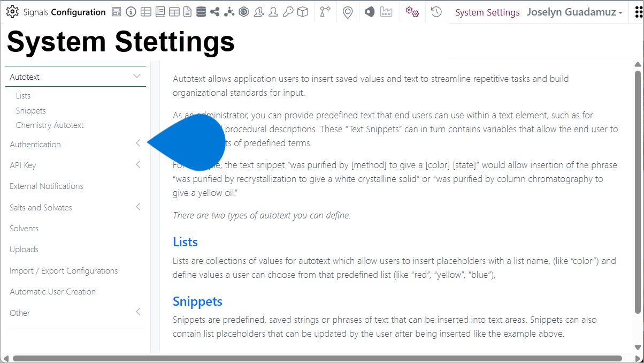Open the key icon in toolbar
Screen dimensions: 644x363
288,12
